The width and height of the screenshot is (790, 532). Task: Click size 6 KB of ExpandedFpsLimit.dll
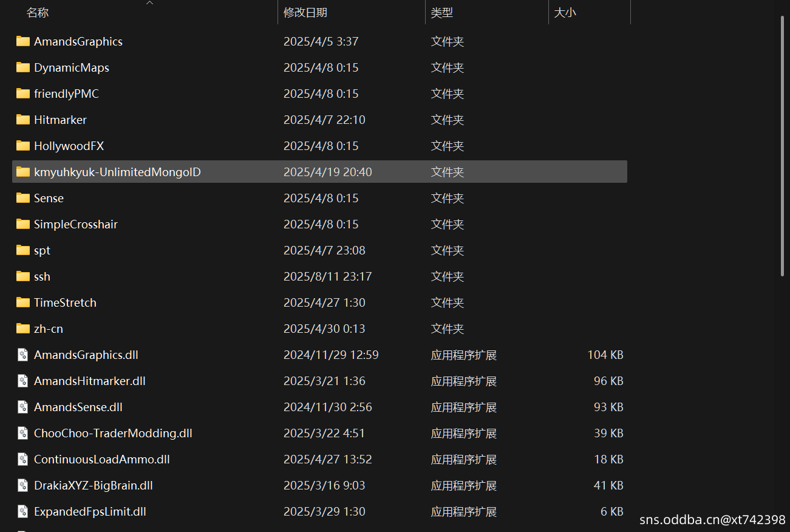612,511
